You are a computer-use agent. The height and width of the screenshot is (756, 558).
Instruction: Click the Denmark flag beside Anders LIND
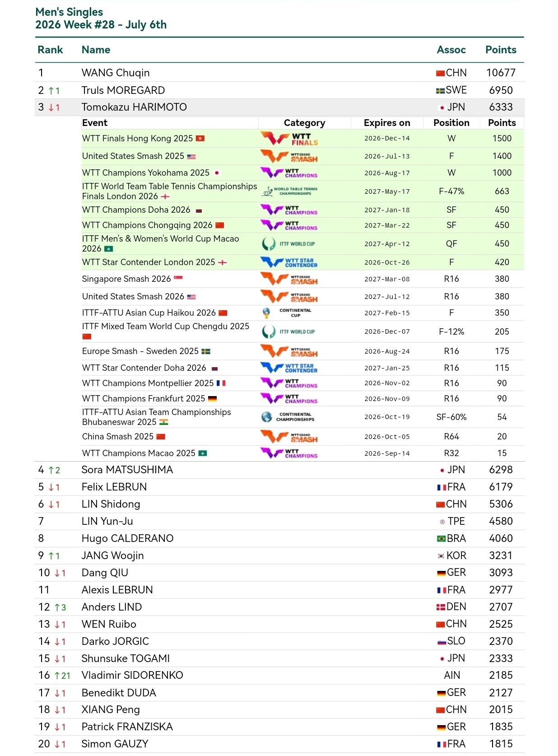pyautogui.click(x=441, y=607)
